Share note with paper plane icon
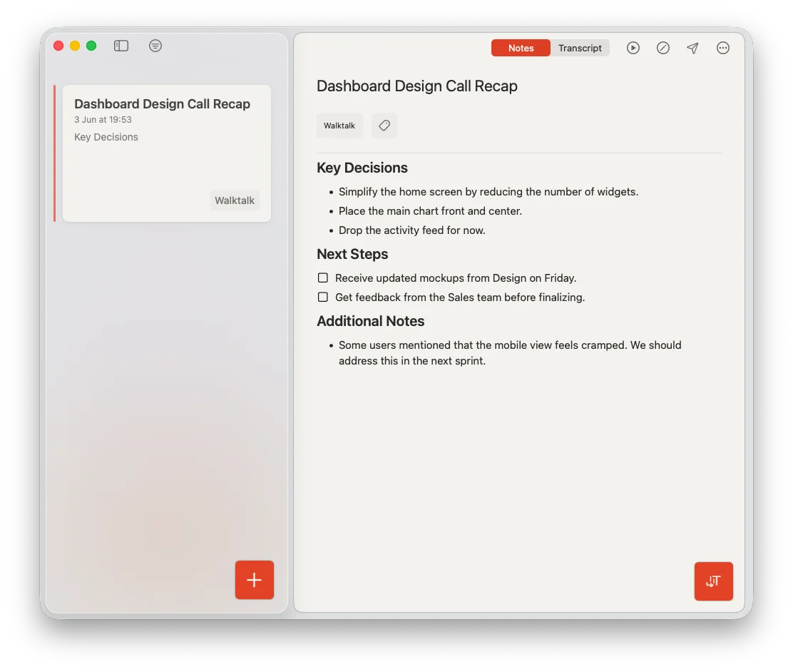 pyautogui.click(x=693, y=48)
